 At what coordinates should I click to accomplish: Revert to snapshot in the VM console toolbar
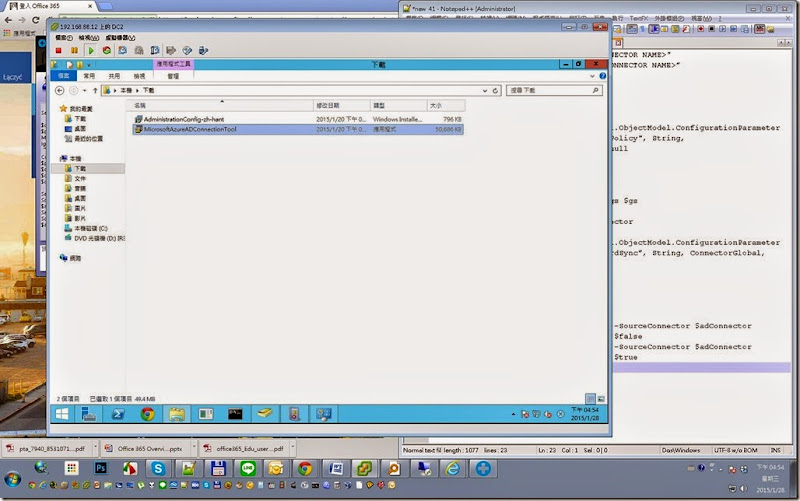139,51
